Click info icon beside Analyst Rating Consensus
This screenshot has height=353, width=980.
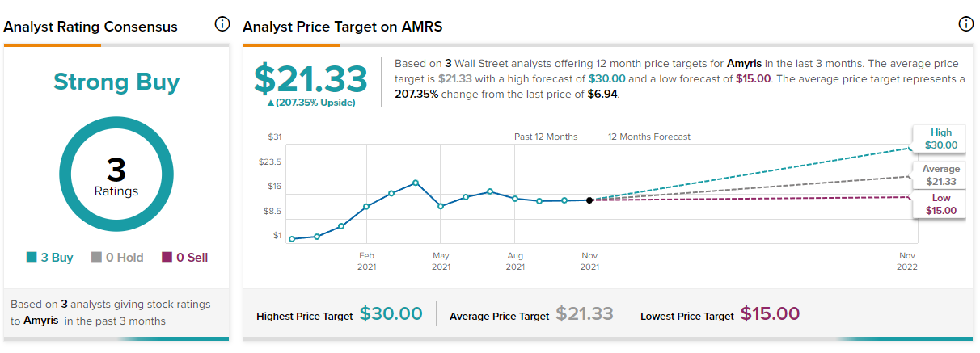point(222,24)
